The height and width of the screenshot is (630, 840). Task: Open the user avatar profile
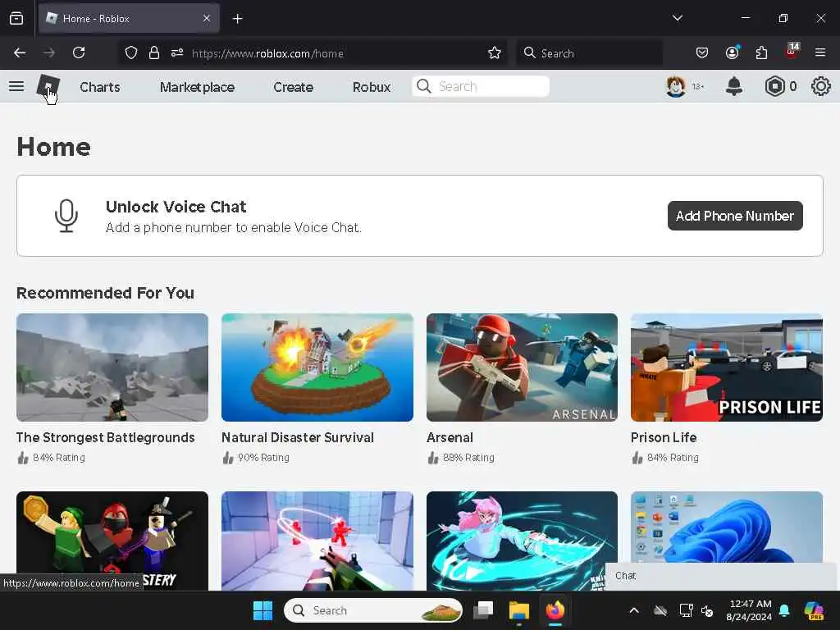(676, 86)
